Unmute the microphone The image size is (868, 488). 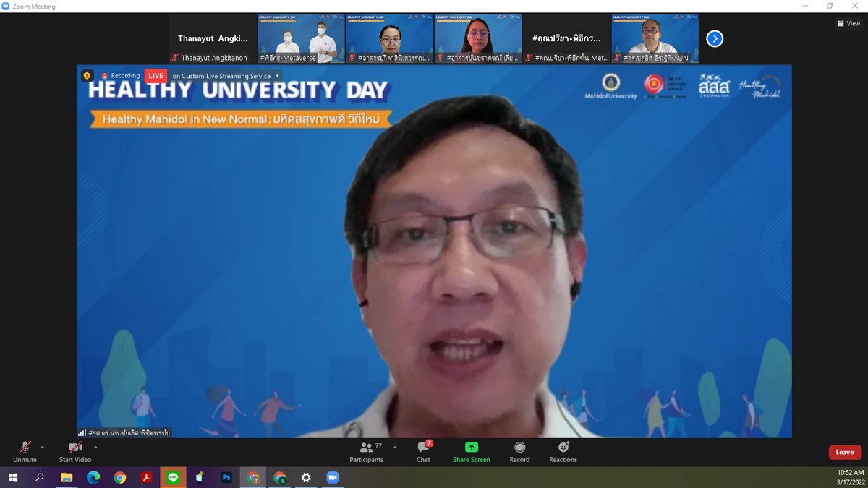click(25, 452)
